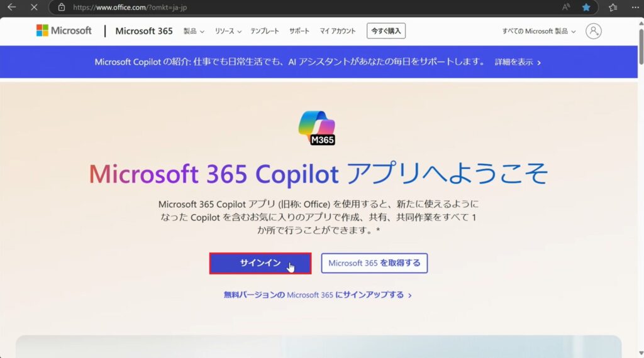Click the 今すぐ購入 button
Viewport: 644px width, 358px height.
(386, 31)
